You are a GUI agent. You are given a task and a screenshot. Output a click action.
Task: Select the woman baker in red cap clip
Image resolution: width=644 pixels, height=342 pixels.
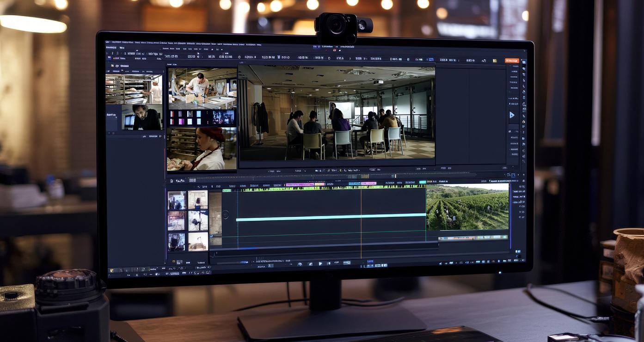202,149
